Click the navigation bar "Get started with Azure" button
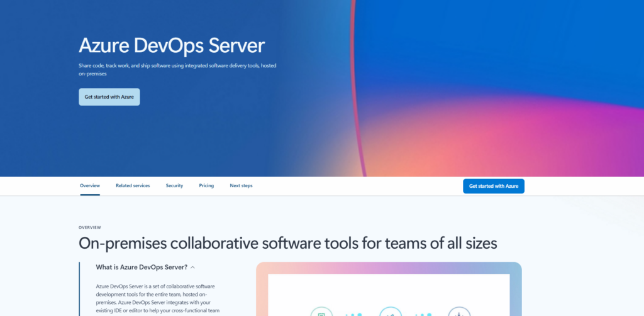 click(493, 186)
